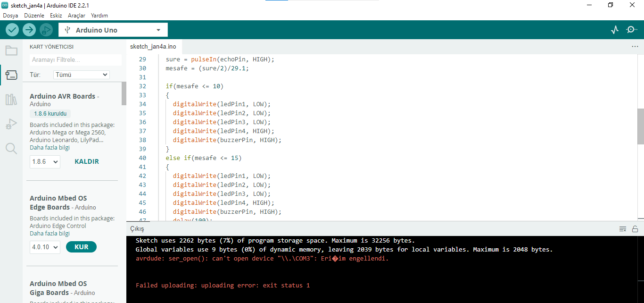This screenshot has height=303, width=644.
Task: Click the 1.8.6 kuruldu badge
Action: [x=50, y=114]
